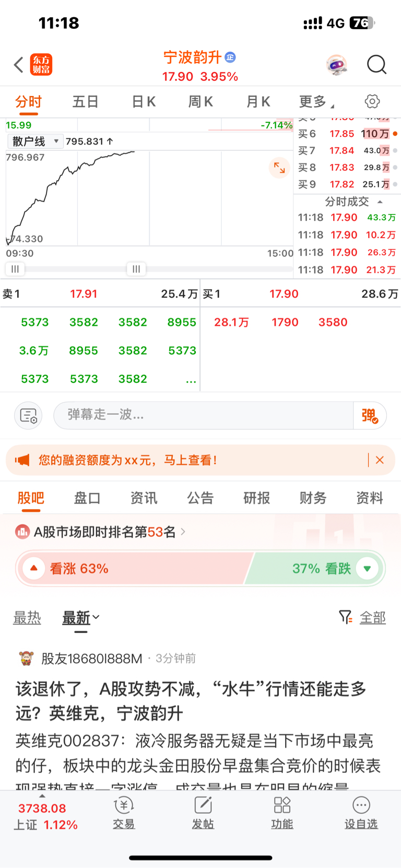Image resolution: width=401 pixels, height=868 pixels.
Task: Open username 股友18680l888M profile
Action: 92,659
